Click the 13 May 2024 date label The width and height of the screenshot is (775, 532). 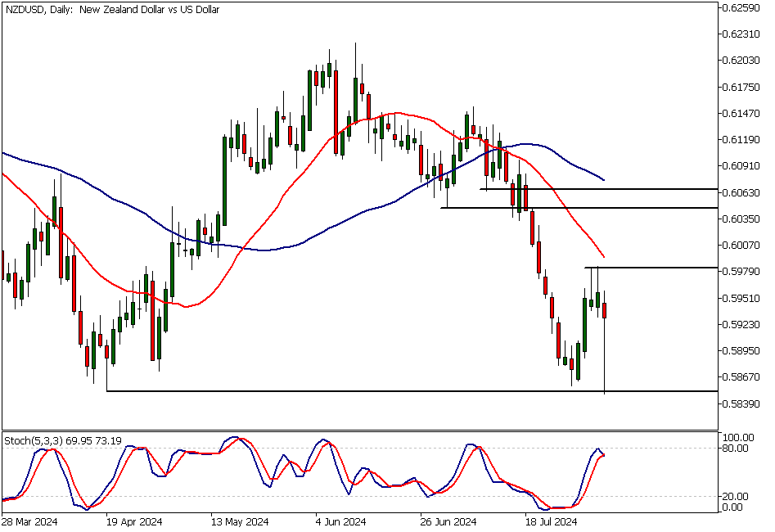[x=237, y=521]
